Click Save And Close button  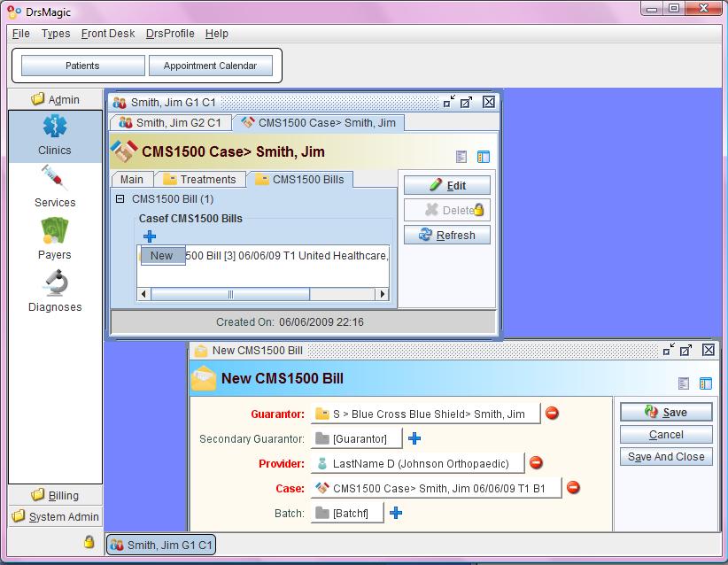point(666,456)
